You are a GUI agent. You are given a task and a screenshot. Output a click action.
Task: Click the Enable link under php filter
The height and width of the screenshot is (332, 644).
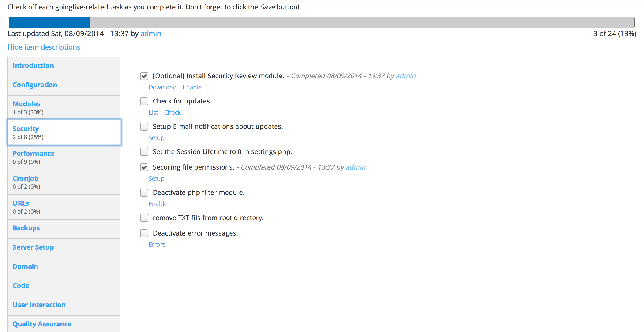coord(158,204)
